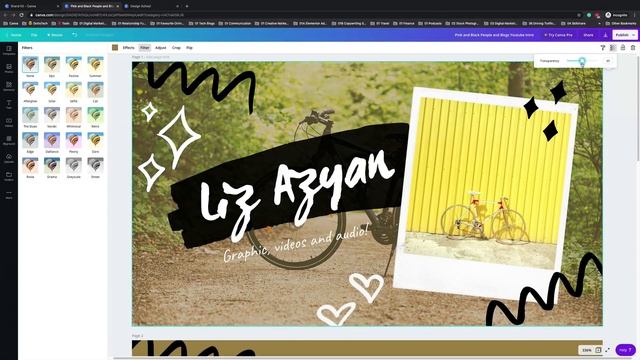This screenshot has height=360, width=640.
Task: Click the brown color swatch in the toolbar
Action: pos(115,48)
